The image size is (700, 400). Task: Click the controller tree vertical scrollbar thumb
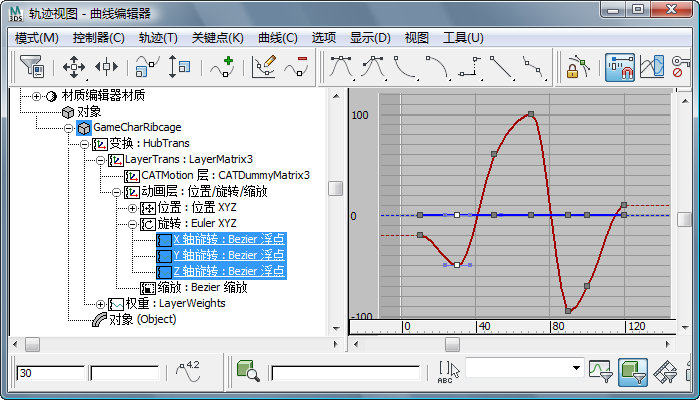pyautogui.click(x=335, y=188)
